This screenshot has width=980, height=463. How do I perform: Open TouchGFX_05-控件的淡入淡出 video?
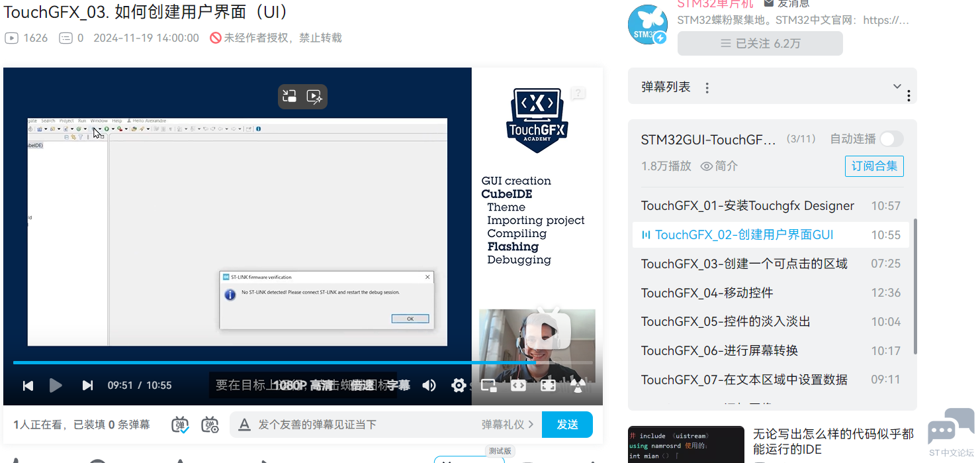coord(771,321)
